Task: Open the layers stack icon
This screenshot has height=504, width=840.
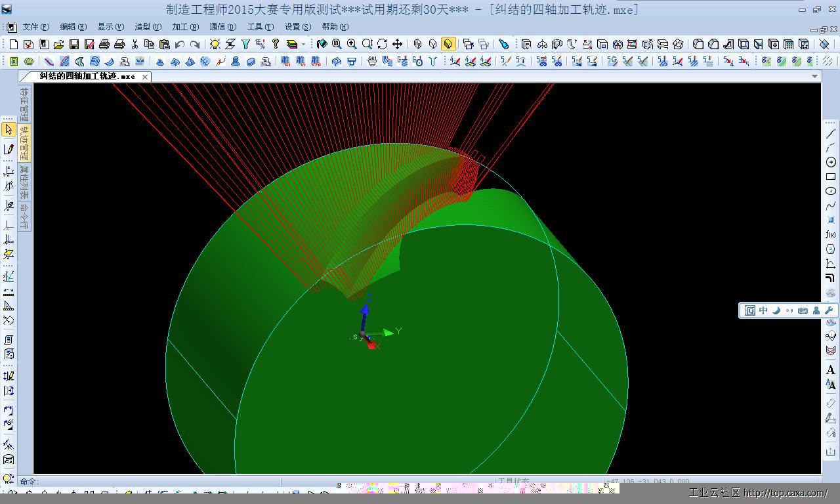Action: click(x=292, y=44)
